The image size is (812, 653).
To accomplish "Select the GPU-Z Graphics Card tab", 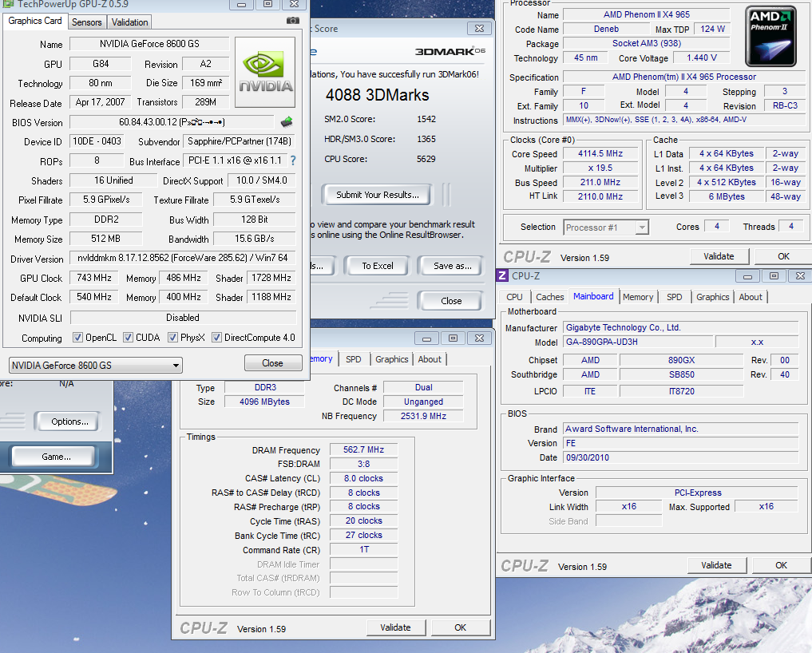I will click(34, 21).
